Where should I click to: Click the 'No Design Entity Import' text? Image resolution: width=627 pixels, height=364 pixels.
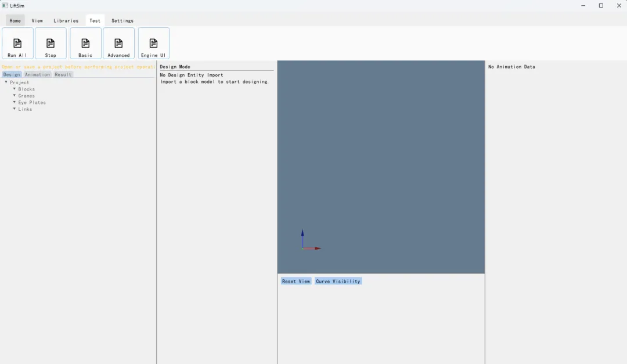pyautogui.click(x=192, y=75)
